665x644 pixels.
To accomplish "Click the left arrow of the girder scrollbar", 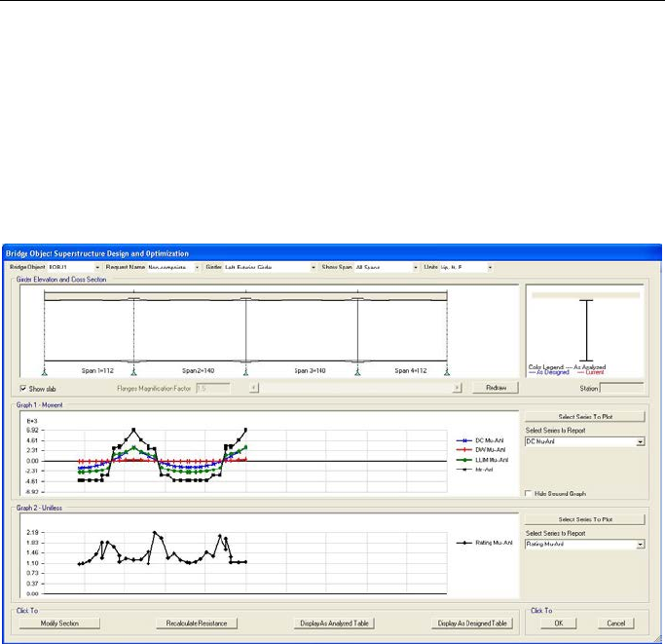I will point(254,388).
